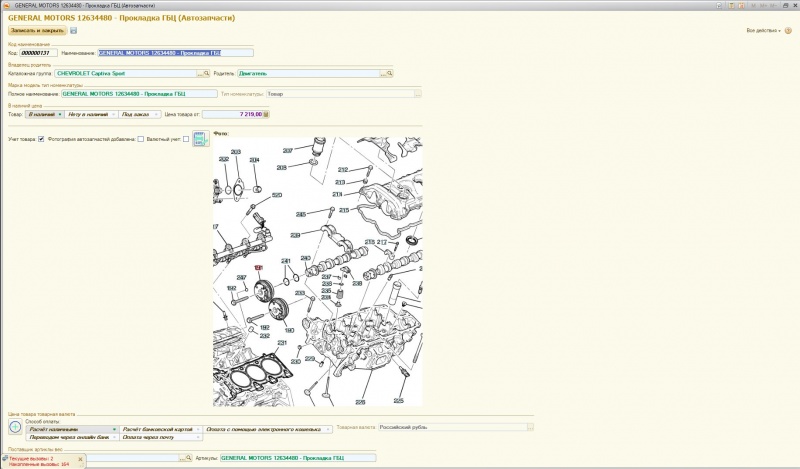The height and width of the screenshot is (469, 800).
Task: Click the green plus add-price icon
Action: [x=15, y=427]
